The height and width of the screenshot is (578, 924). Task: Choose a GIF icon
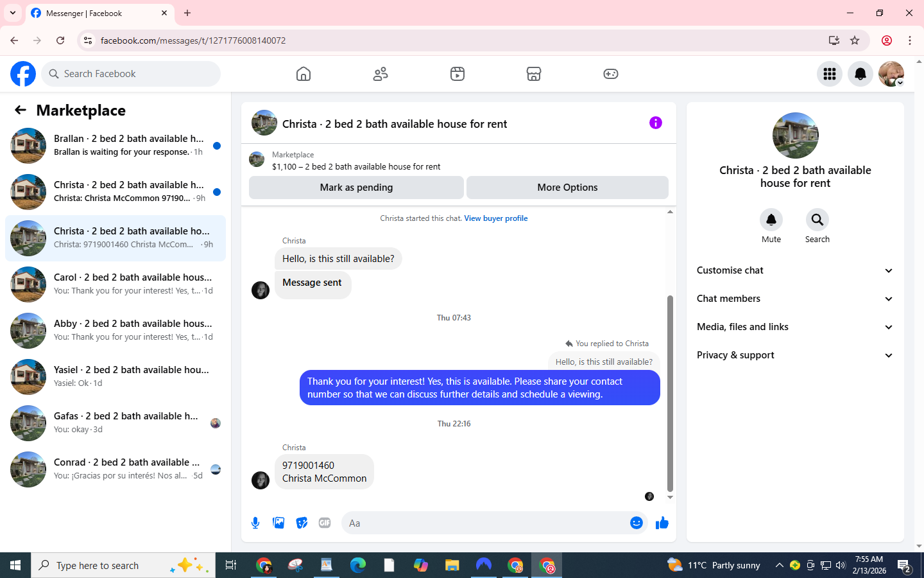pyautogui.click(x=325, y=523)
